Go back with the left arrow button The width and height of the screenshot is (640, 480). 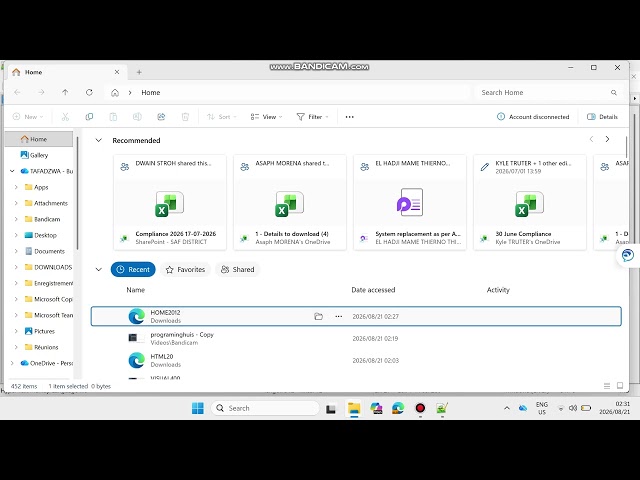click(17, 93)
